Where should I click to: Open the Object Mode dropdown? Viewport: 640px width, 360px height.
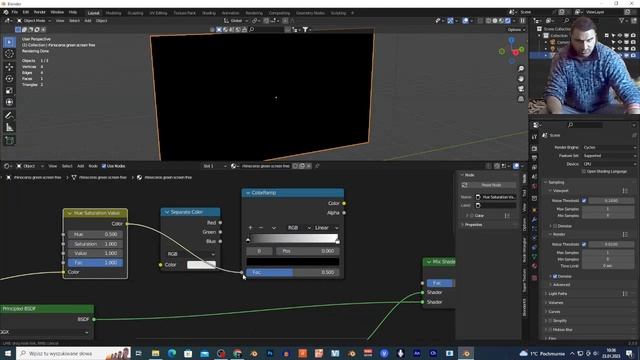click(34, 20)
